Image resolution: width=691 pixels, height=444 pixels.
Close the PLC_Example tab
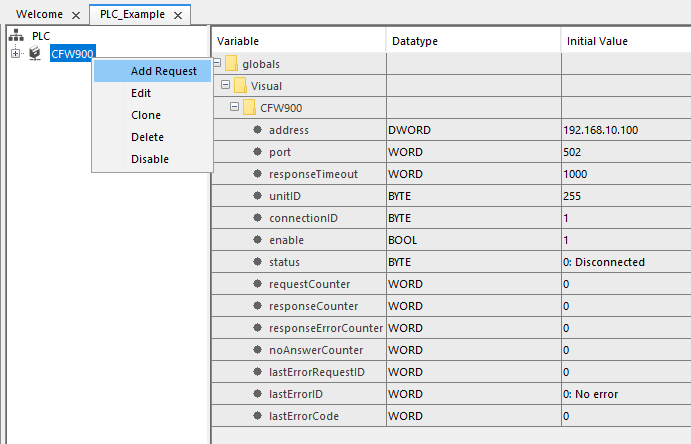point(177,16)
